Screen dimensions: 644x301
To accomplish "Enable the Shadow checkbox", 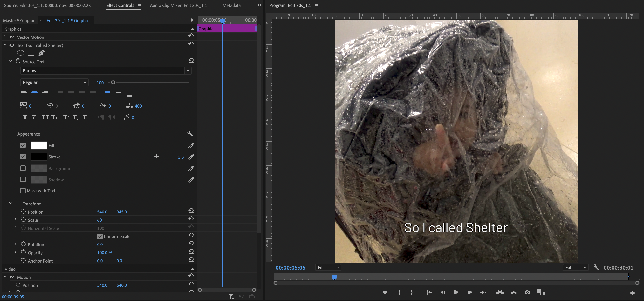I will [23, 180].
